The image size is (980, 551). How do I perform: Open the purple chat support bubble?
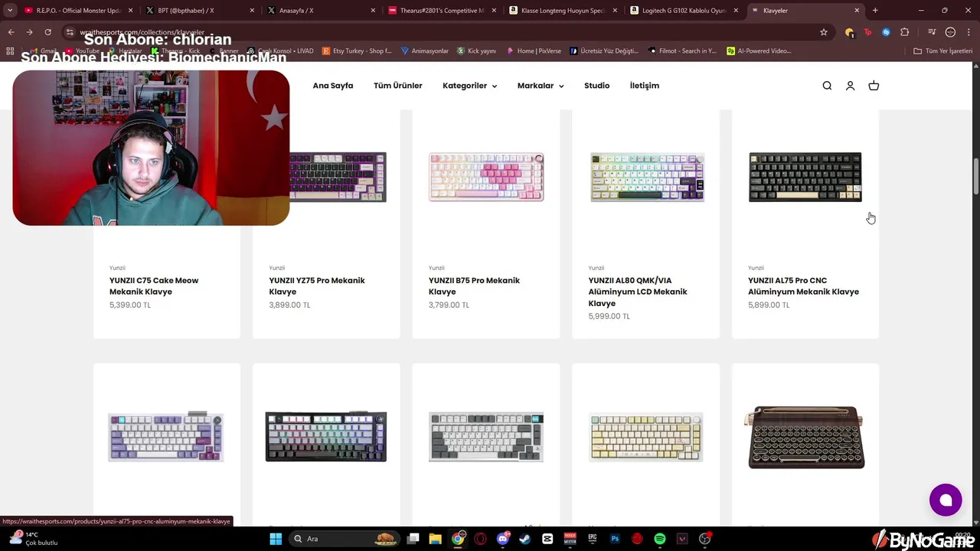click(946, 500)
